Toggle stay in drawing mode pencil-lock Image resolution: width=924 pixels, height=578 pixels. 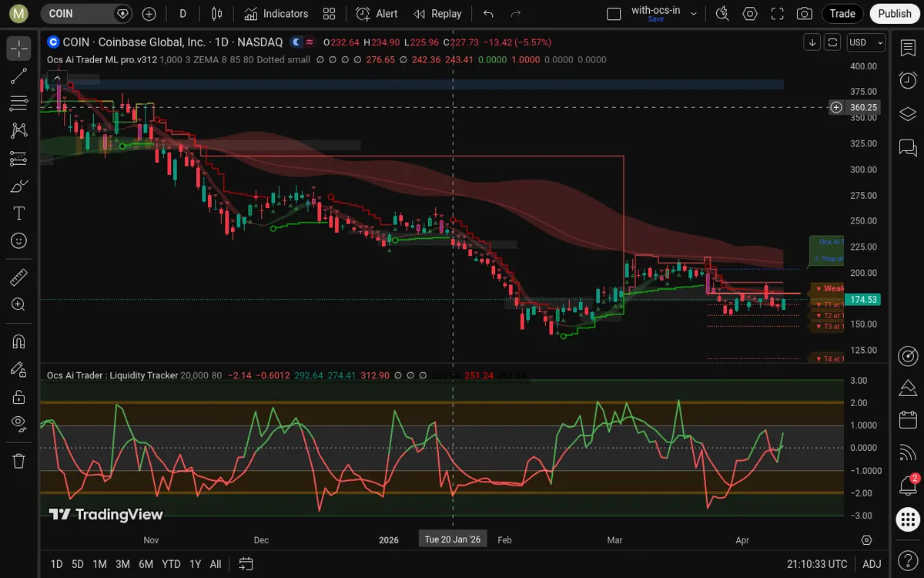coord(19,369)
